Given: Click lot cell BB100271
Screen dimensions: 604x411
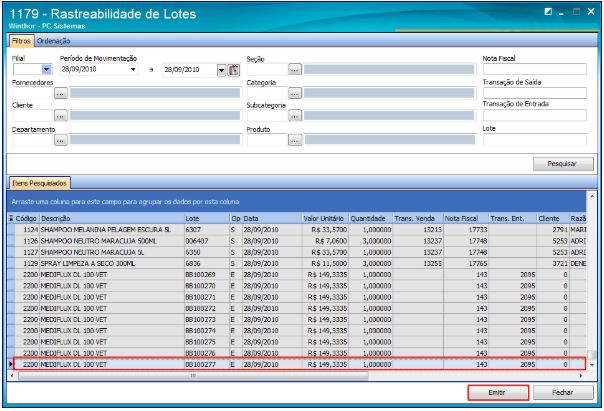Looking at the screenshot, I should (x=206, y=297).
